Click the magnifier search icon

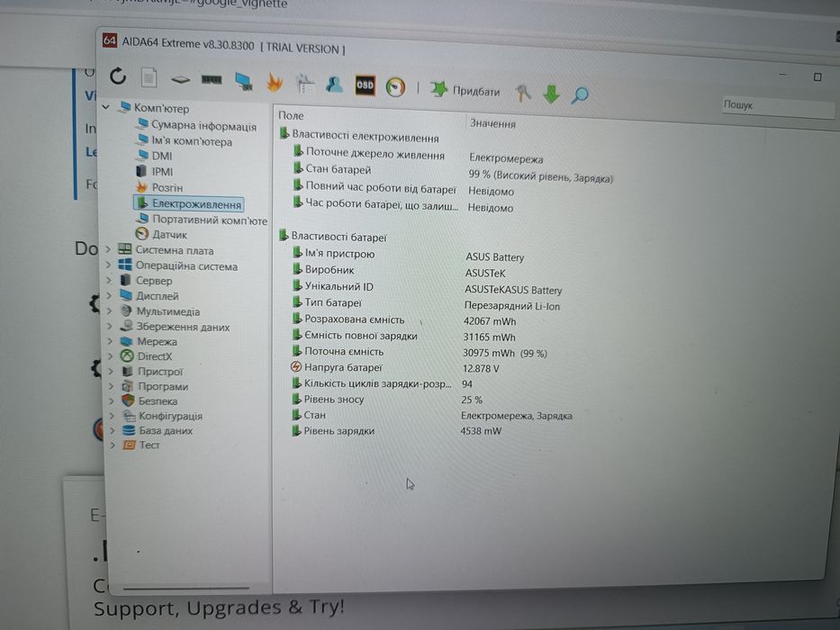coord(580,95)
